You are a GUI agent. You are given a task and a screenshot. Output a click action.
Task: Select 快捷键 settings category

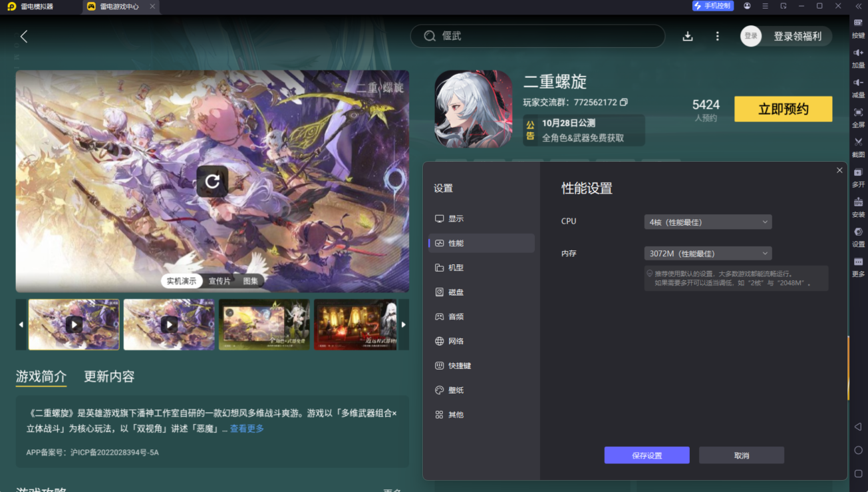(x=482, y=366)
